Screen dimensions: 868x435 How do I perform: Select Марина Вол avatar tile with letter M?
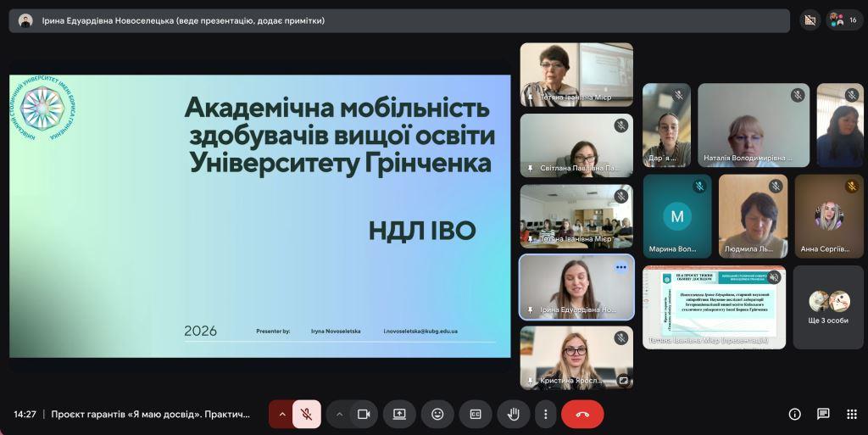pyautogui.click(x=677, y=216)
